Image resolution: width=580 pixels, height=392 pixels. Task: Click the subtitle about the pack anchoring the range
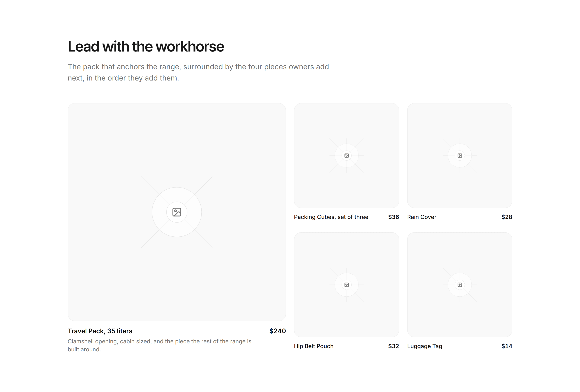[198, 72]
